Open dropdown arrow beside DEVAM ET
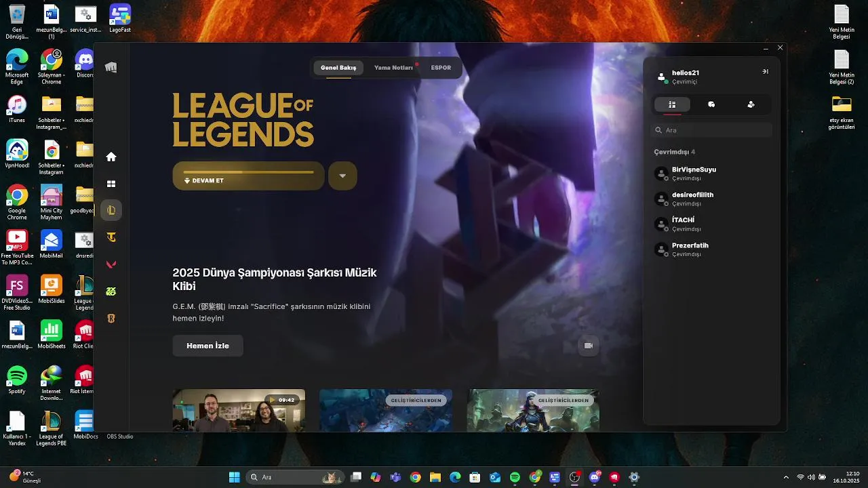This screenshot has width=868, height=488. [x=342, y=176]
